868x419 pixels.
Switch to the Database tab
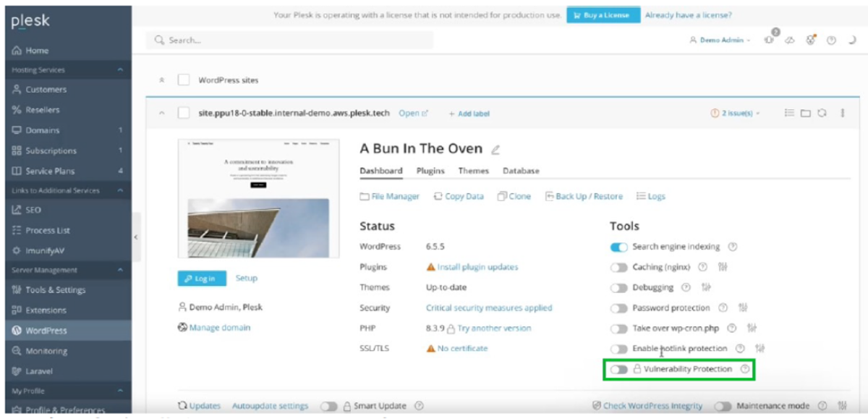click(x=521, y=171)
